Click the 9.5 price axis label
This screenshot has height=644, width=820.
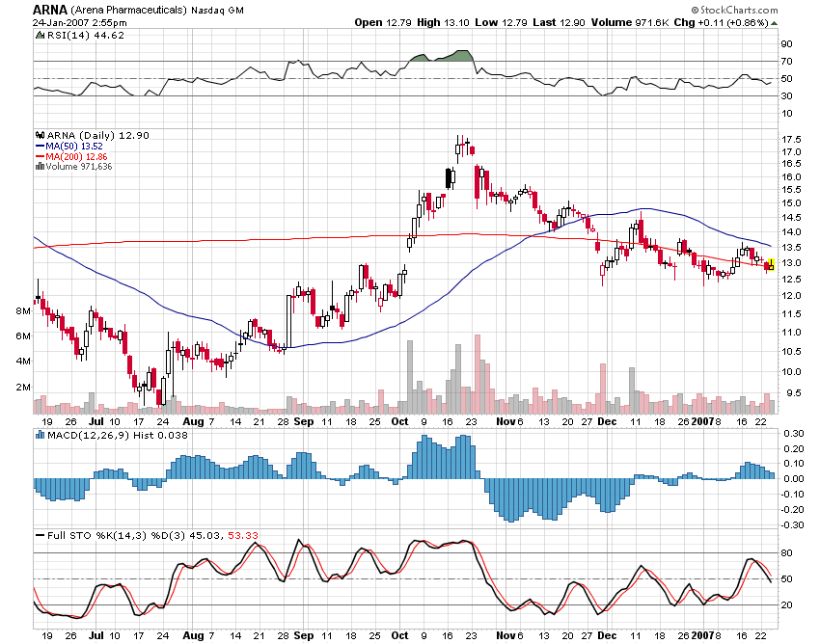pos(793,393)
